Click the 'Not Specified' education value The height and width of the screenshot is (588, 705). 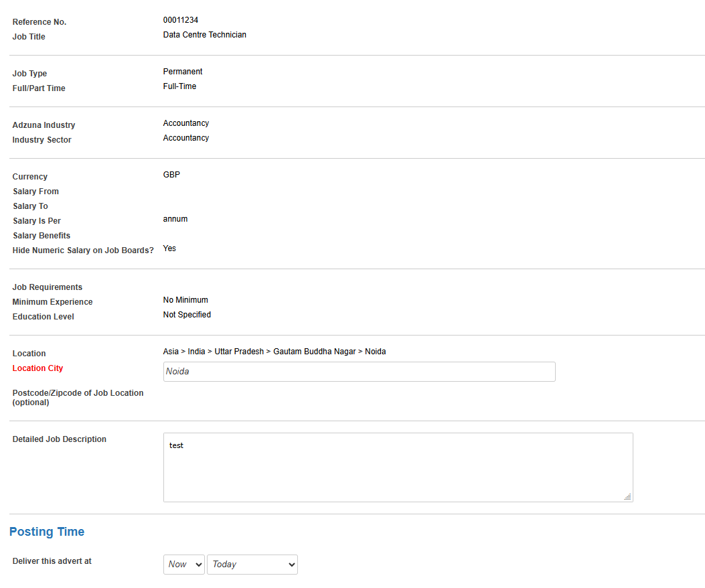(x=187, y=315)
